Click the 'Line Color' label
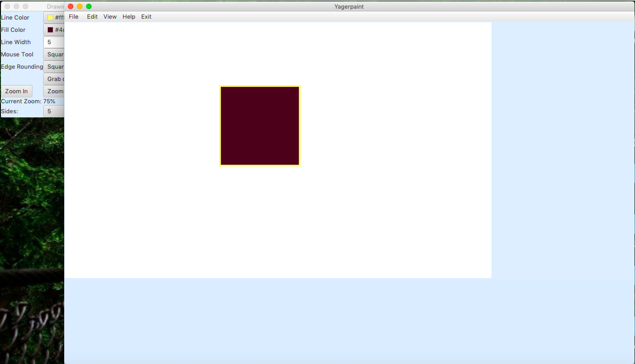This screenshot has width=635, height=364. pos(15,18)
